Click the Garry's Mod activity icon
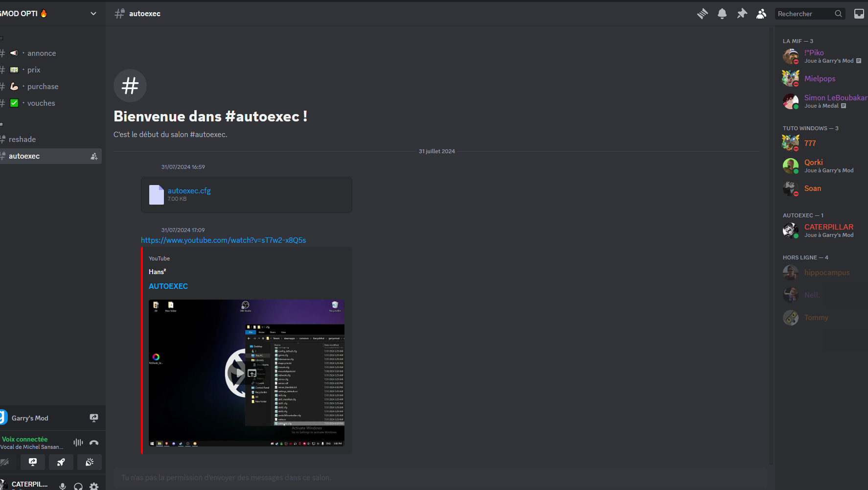 pos(3,418)
